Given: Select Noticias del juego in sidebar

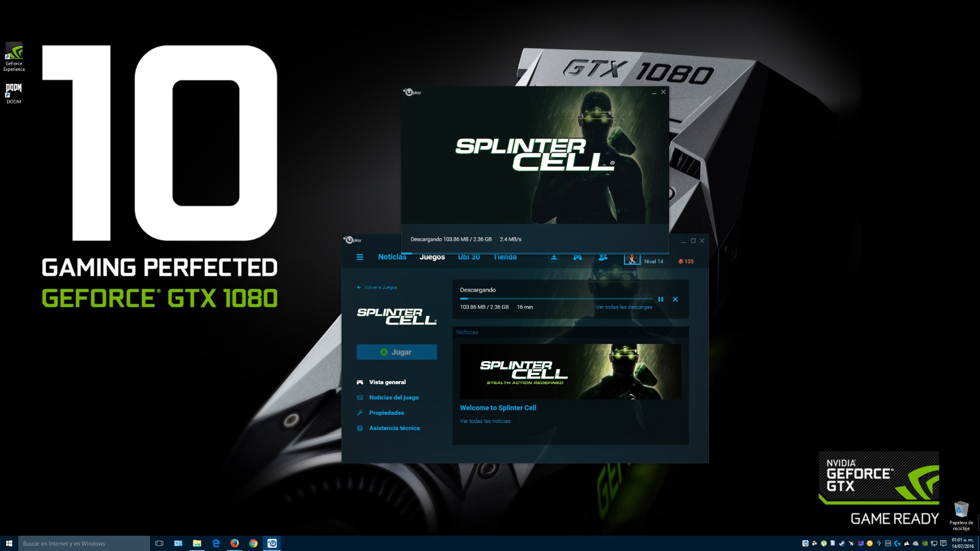Looking at the screenshot, I should click(x=394, y=397).
